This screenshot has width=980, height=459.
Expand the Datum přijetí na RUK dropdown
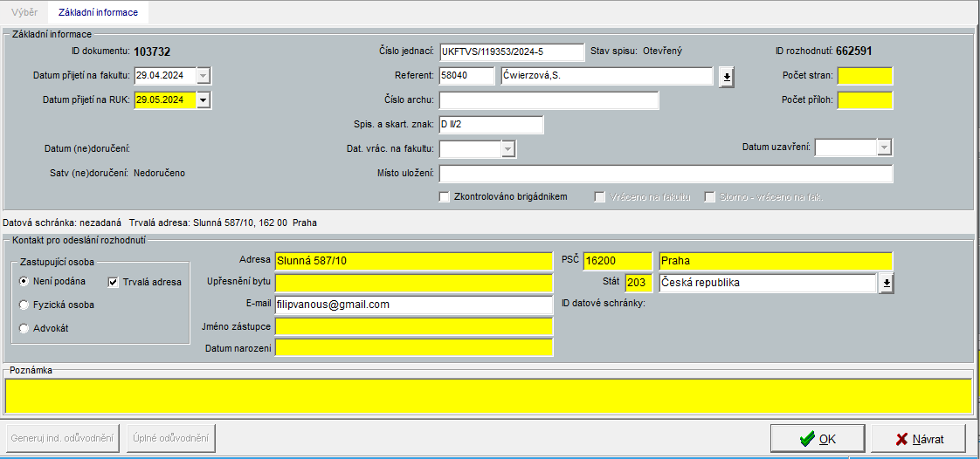(204, 100)
